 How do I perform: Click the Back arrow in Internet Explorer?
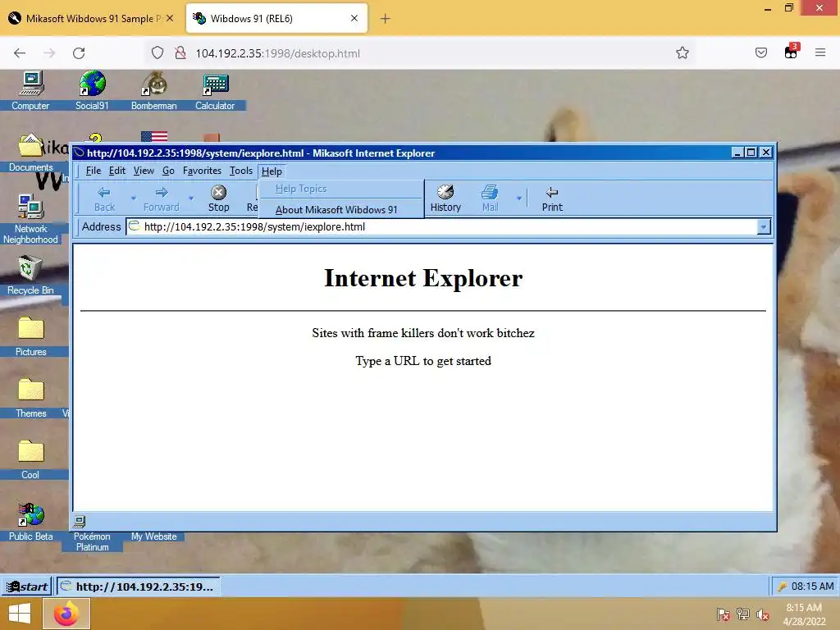[x=104, y=199]
